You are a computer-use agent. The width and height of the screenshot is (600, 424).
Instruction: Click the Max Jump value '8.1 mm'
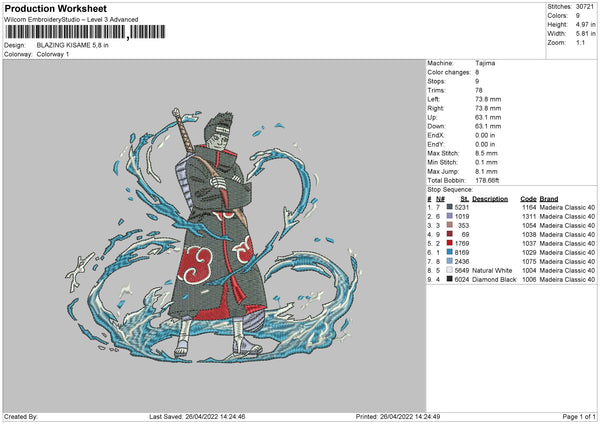486,171
